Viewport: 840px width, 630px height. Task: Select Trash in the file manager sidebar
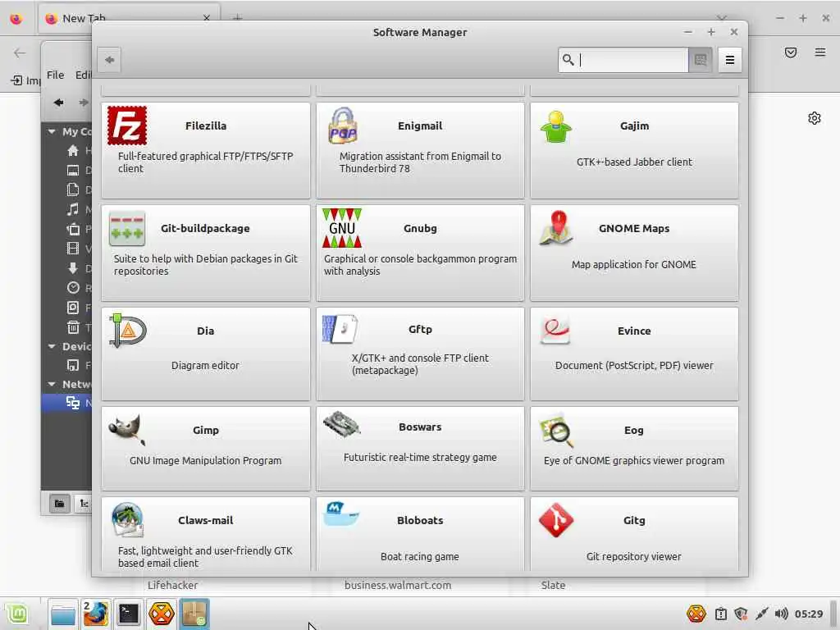coord(73,326)
